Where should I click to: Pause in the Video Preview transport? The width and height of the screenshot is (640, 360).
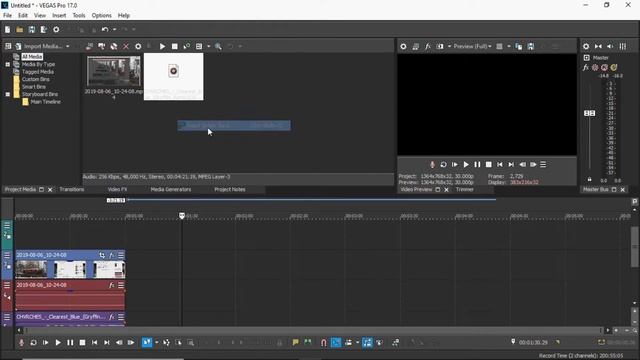tap(477, 164)
